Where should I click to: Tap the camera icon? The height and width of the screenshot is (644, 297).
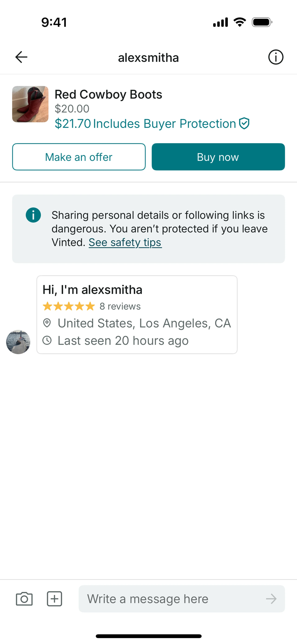coord(24,599)
